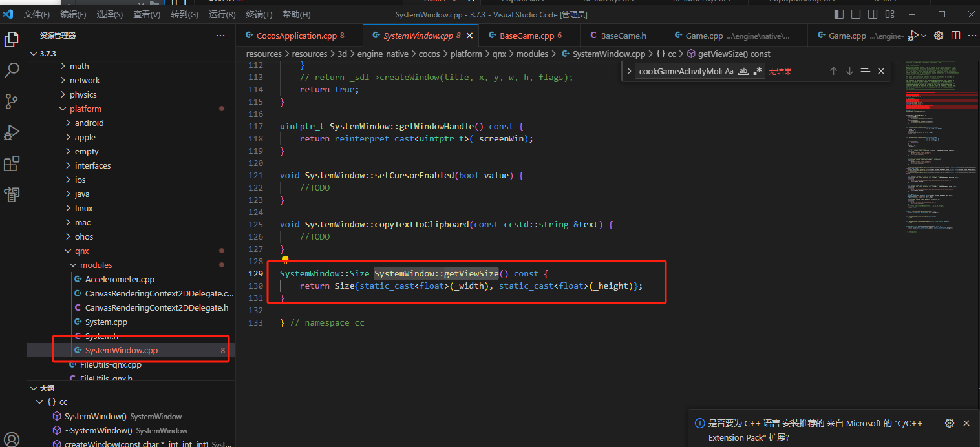
Task: Open the Search view icon
Action: [x=12, y=70]
